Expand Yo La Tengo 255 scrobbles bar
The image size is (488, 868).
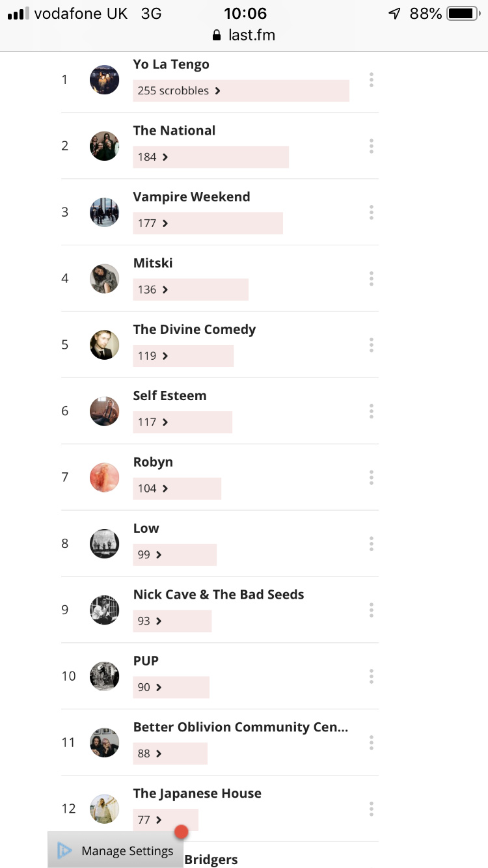241,90
